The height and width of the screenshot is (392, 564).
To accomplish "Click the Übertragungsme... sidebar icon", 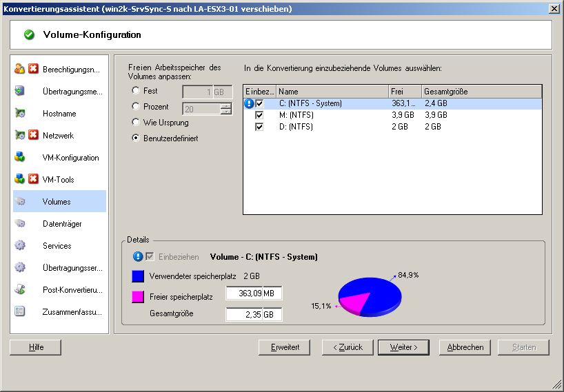I will coord(19,91).
